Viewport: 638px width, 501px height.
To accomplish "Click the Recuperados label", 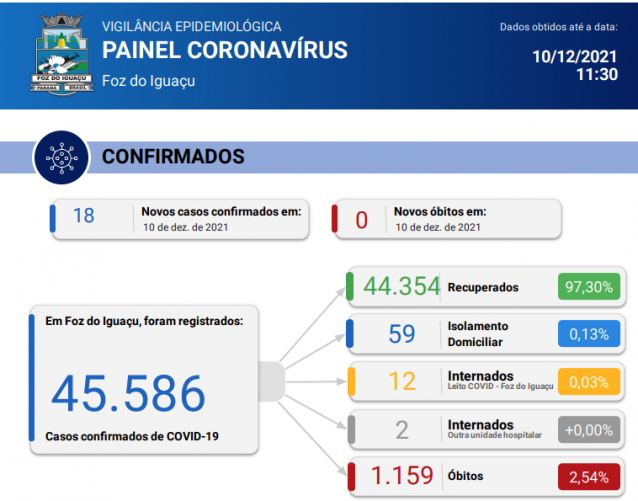I will click(x=483, y=287).
